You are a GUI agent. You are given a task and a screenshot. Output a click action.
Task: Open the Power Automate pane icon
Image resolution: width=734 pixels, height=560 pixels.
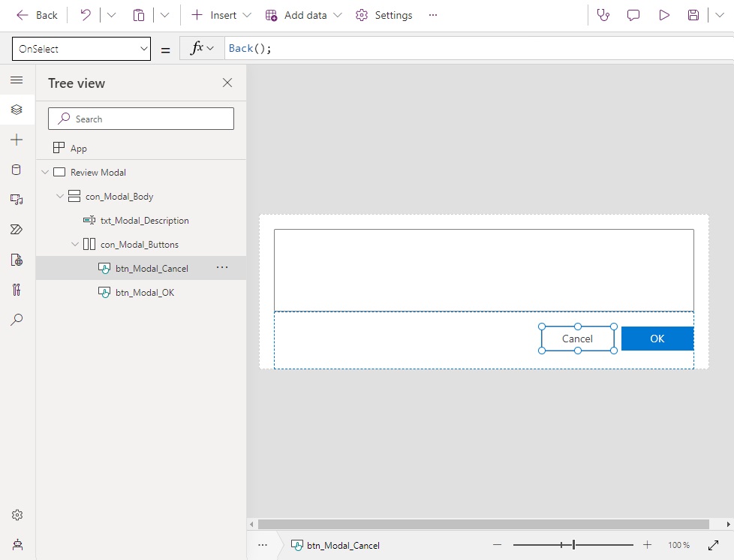(x=17, y=230)
